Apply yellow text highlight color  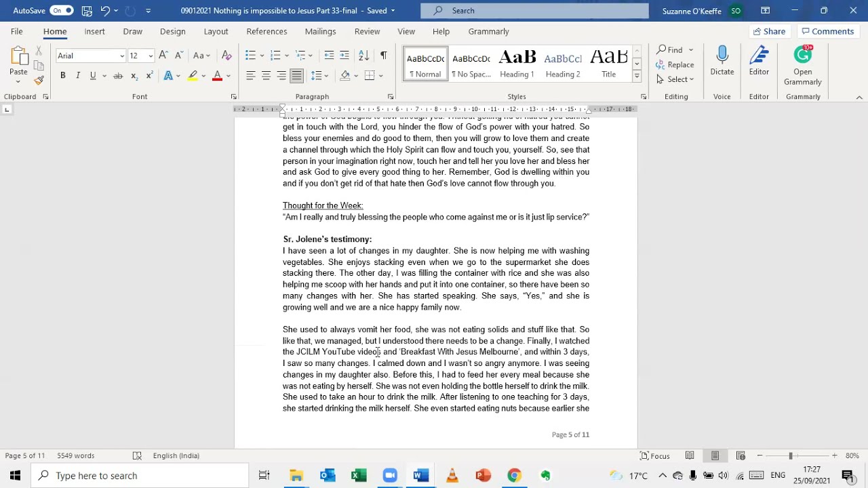pyautogui.click(x=193, y=76)
